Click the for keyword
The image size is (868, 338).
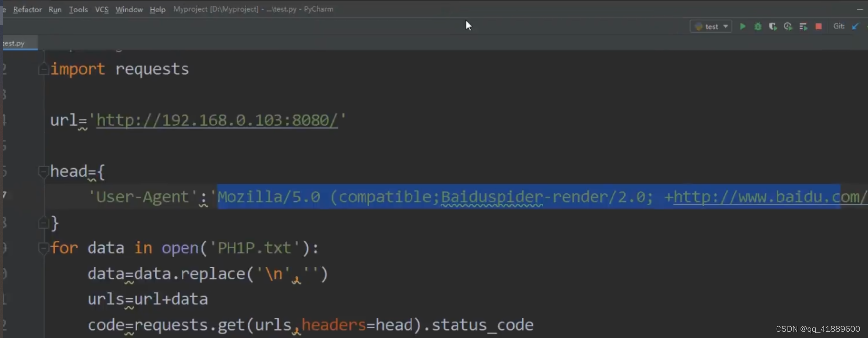[64, 247]
